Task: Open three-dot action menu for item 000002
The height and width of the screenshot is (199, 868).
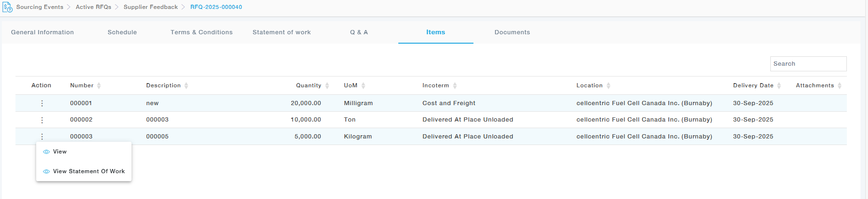Action: tap(42, 120)
